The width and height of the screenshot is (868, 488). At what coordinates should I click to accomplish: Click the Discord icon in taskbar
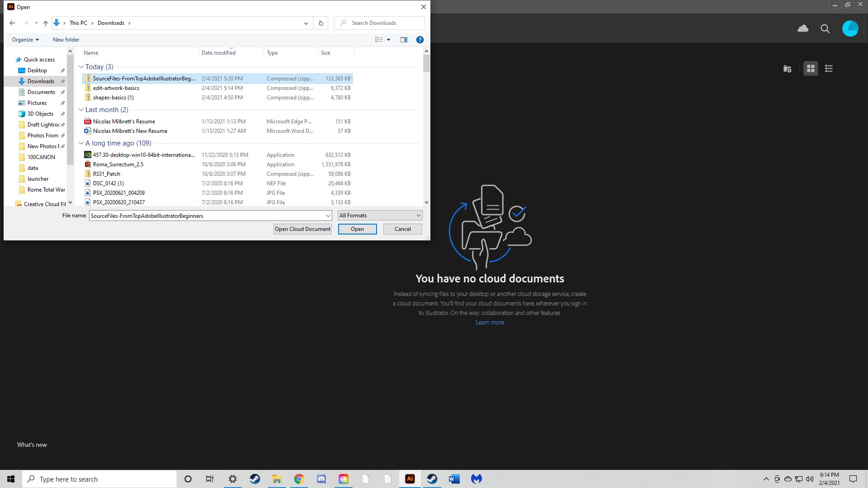(321, 479)
